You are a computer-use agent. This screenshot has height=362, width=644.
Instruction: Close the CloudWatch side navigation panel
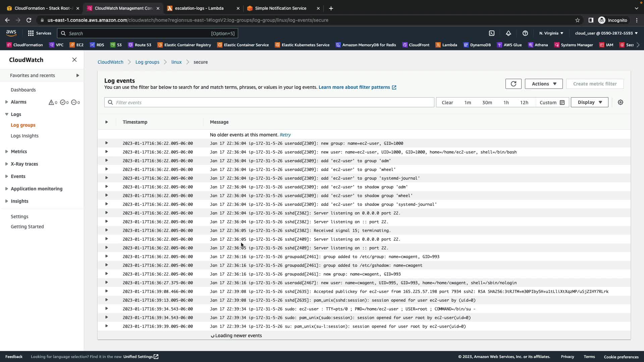(74, 60)
